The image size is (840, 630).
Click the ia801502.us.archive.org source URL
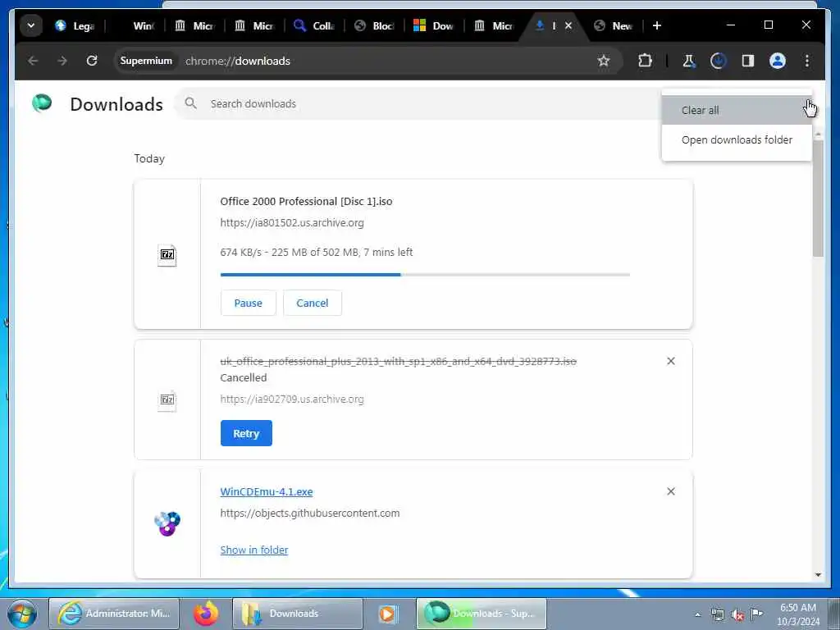click(292, 223)
